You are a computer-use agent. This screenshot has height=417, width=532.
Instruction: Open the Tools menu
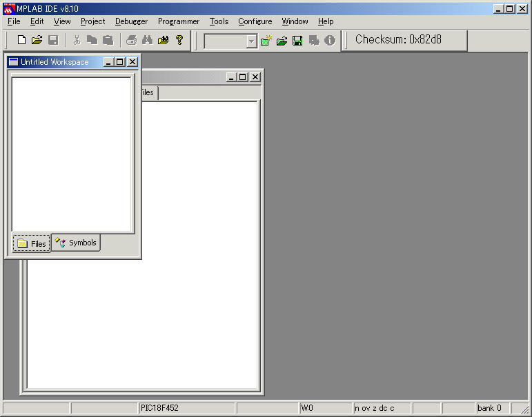(219, 21)
